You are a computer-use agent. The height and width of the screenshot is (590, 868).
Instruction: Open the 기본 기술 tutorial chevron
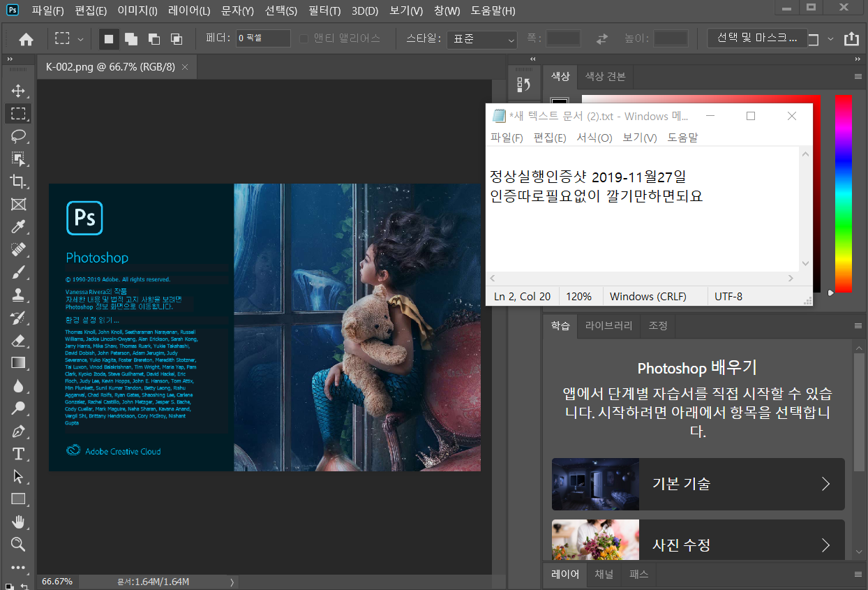[x=826, y=484]
